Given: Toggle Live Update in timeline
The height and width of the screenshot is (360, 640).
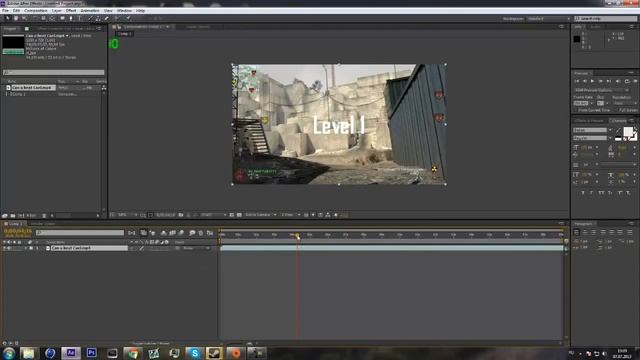Looking at the screenshot, I should [x=144, y=233].
